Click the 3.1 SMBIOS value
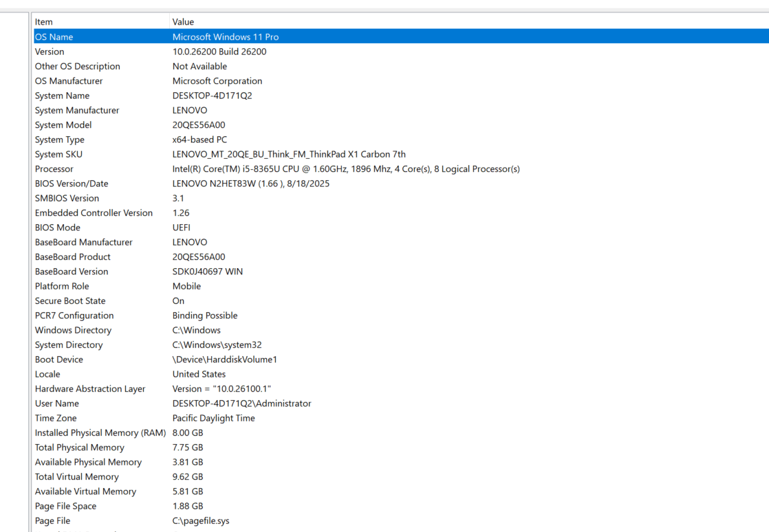The image size is (769, 532). click(178, 199)
